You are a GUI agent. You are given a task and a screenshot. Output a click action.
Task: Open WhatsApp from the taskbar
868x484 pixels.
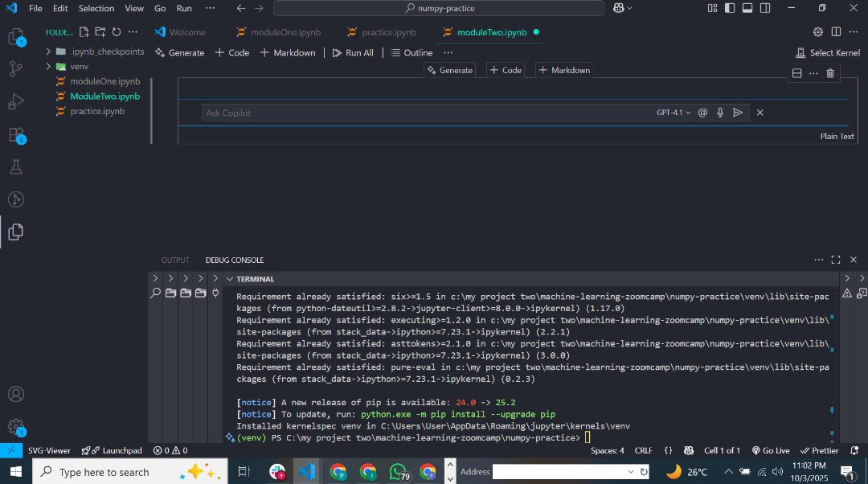click(x=399, y=472)
